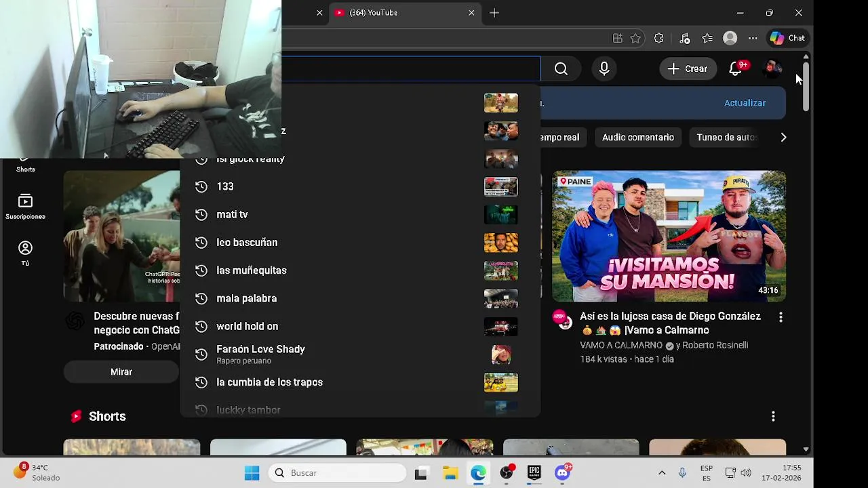The image size is (868, 488).
Task: Open Epic Games Launcher from taskbar
Action: tap(534, 473)
